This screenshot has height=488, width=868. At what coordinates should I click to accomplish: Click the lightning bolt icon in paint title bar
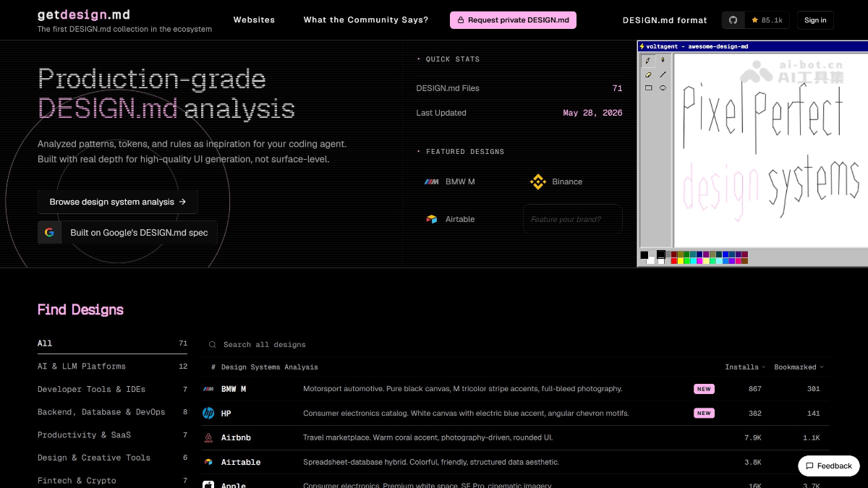[x=642, y=46]
